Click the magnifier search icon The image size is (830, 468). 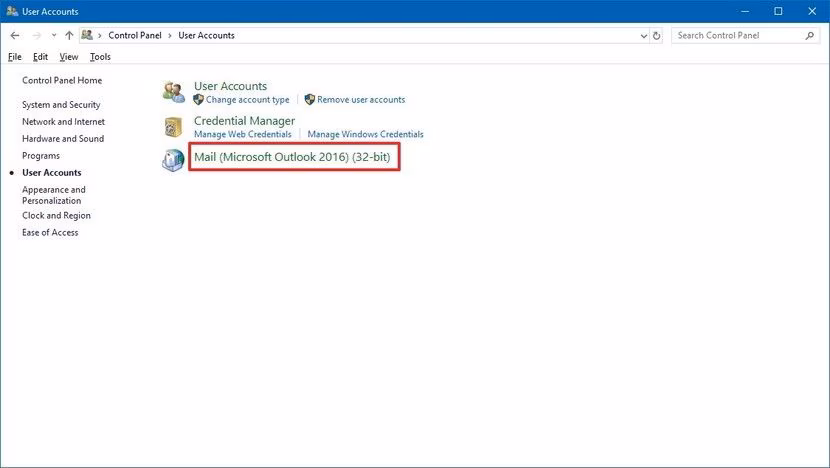coord(809,35)
